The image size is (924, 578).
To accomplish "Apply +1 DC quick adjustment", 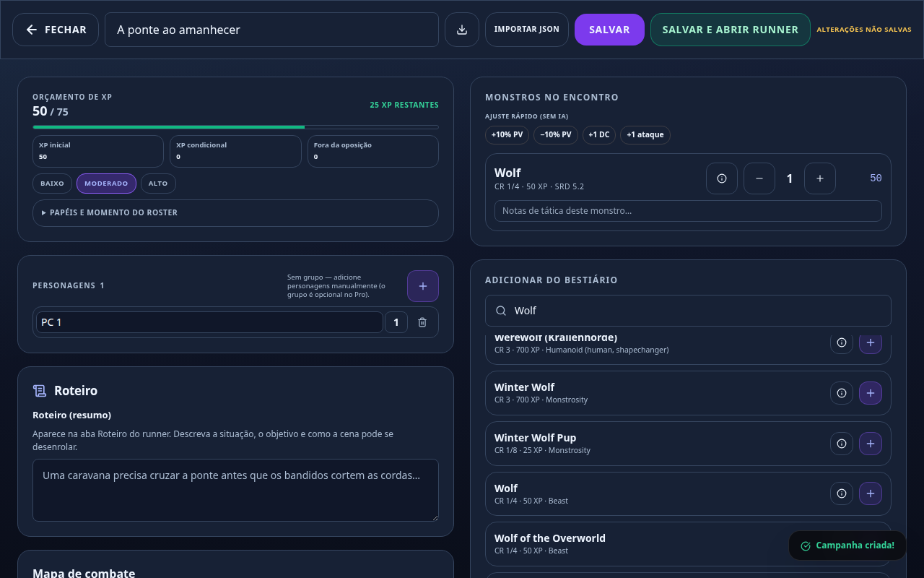I will click(599, 135).
